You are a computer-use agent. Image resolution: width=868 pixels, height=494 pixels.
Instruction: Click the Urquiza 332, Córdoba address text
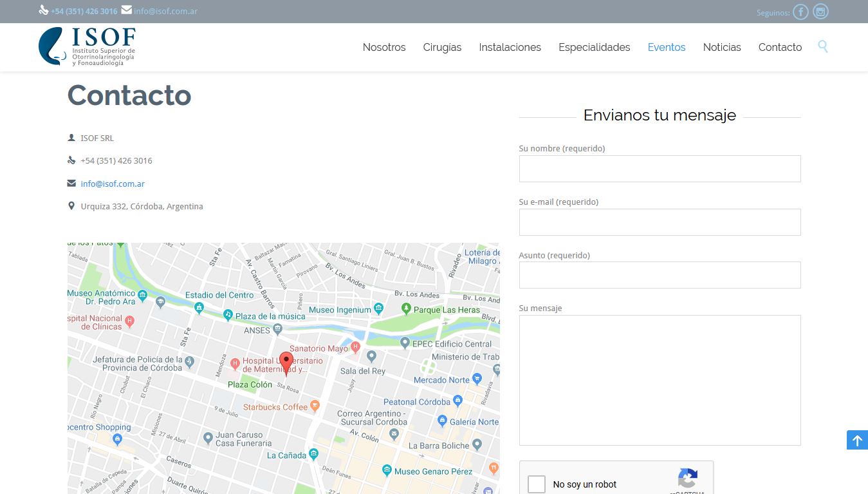[142, 206]
